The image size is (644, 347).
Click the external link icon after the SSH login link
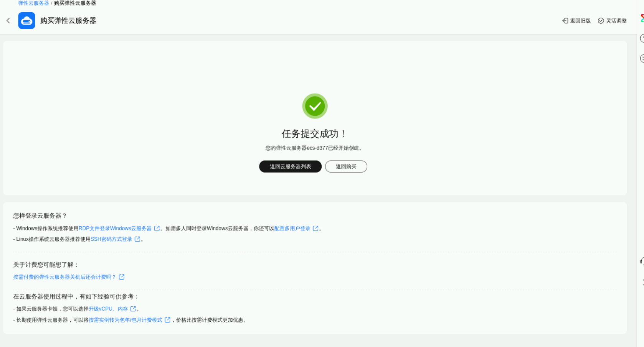point(137,239)
